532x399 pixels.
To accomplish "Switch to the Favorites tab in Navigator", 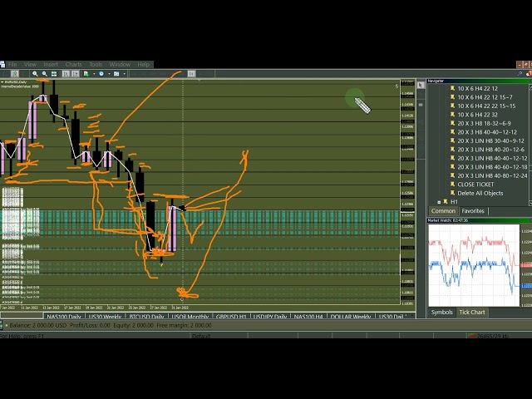I will tap(473, 211).
